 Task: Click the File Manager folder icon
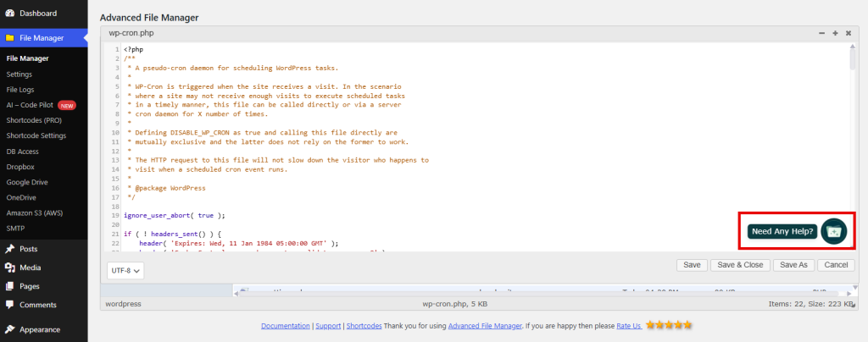click(x=9, y=38)
